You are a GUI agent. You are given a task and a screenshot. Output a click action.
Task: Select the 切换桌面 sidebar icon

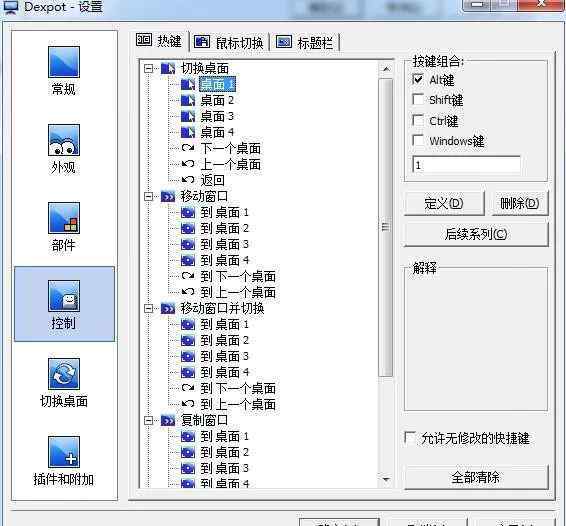click(64, 374)
